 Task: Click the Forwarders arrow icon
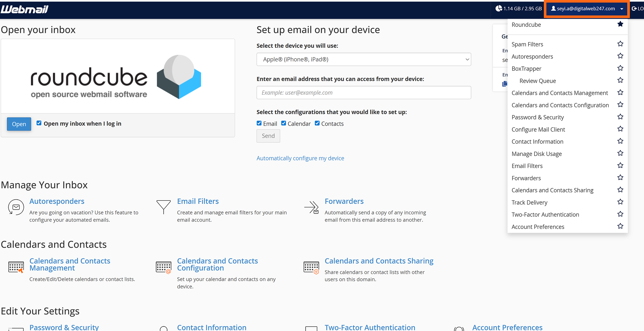(x=311, y=207)
